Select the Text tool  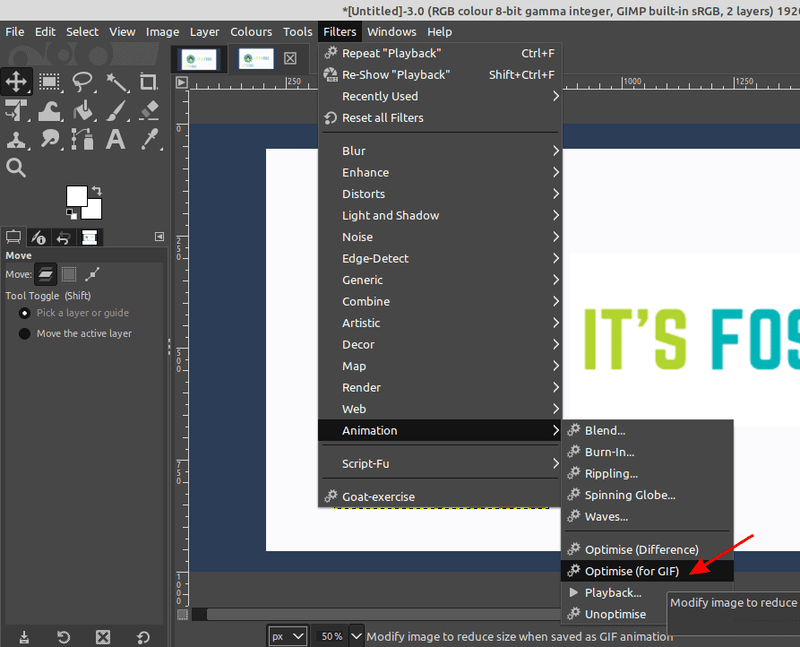[115, 140]
